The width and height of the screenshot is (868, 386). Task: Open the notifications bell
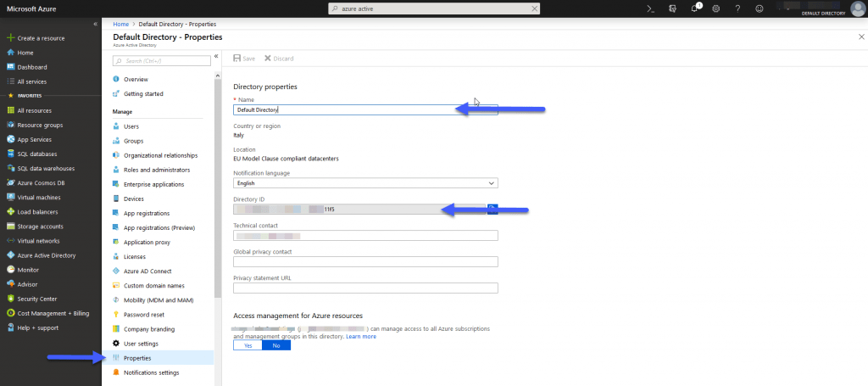pyautogui.click(x=695, y=8)
